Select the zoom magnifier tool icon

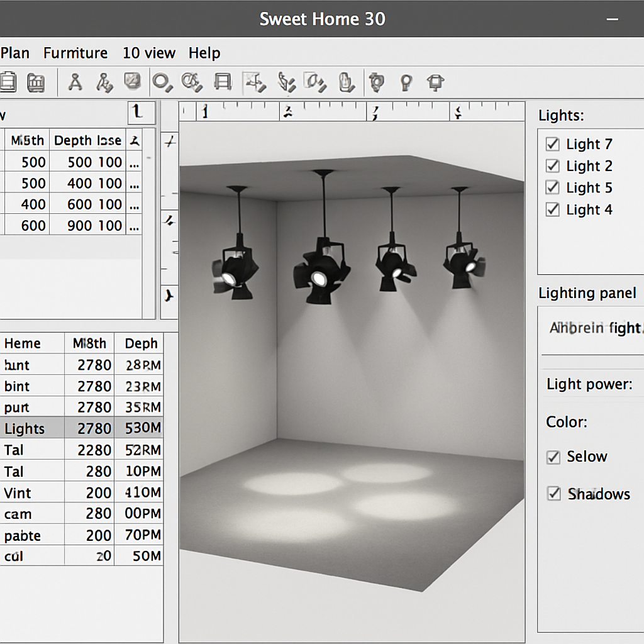click(x=162, y=82)
